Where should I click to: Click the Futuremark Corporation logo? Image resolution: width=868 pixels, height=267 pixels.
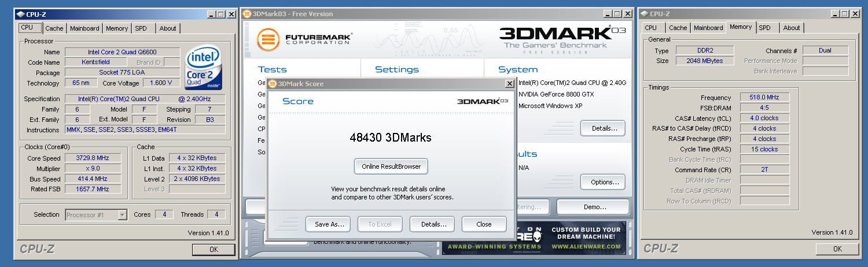pyautogui.click(x=304, y=39)
